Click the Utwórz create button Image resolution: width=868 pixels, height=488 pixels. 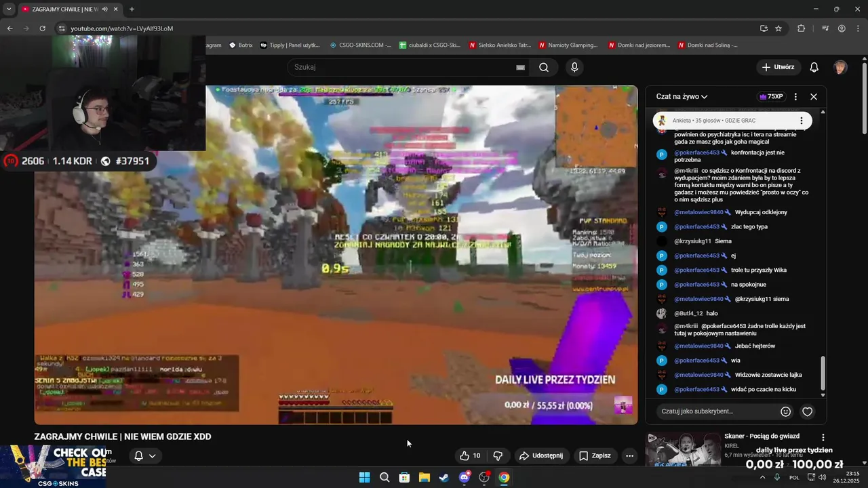778,67
